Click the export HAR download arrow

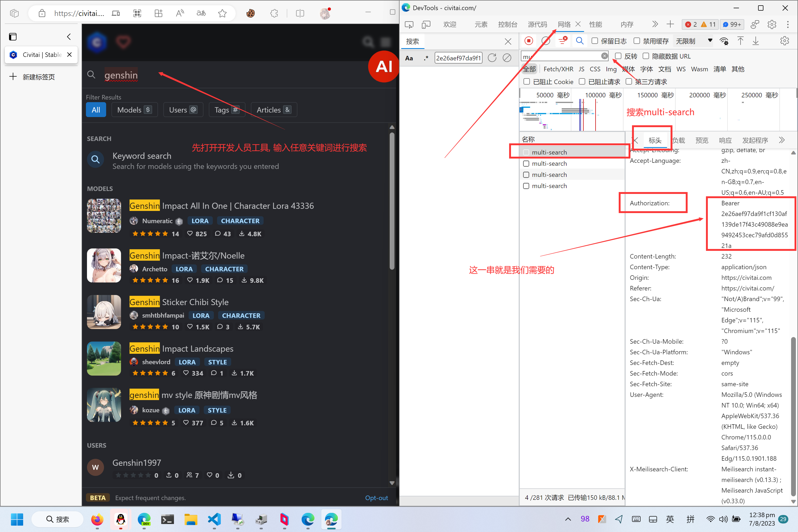coord(756,41)
